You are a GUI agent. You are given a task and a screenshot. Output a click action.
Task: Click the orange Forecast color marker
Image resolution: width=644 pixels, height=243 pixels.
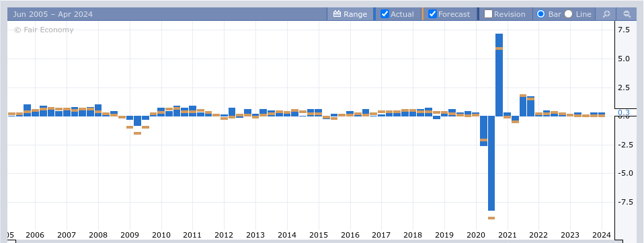click(423, 14)
